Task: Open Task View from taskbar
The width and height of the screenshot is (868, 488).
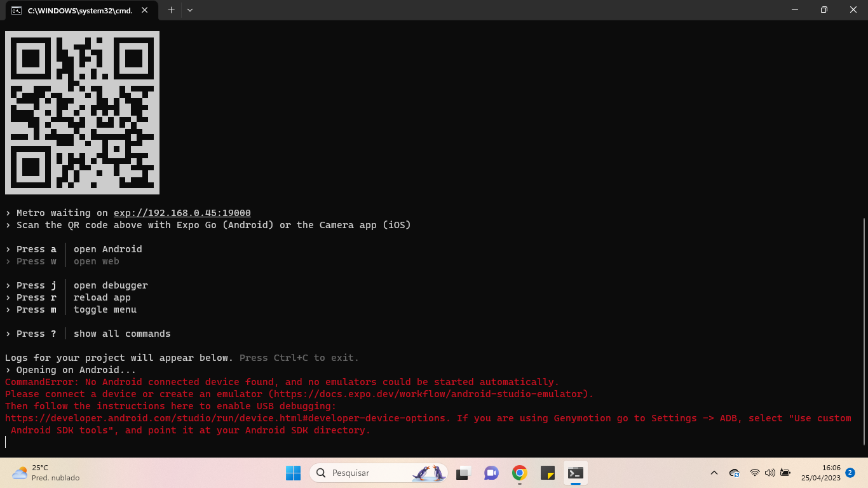Action: point(463,473)
